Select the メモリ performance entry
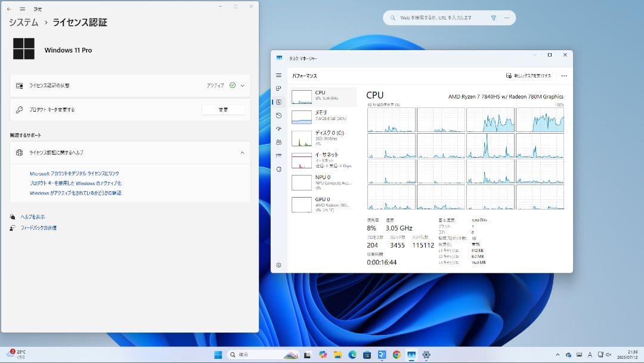Image resolution: width=644 pixels, height=363 pixels. click(x=323, y=117)
